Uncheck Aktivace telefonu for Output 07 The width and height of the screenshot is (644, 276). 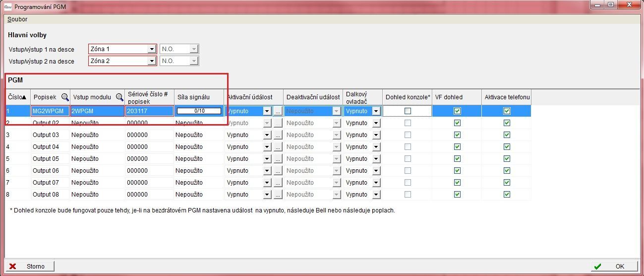[507, 183]
